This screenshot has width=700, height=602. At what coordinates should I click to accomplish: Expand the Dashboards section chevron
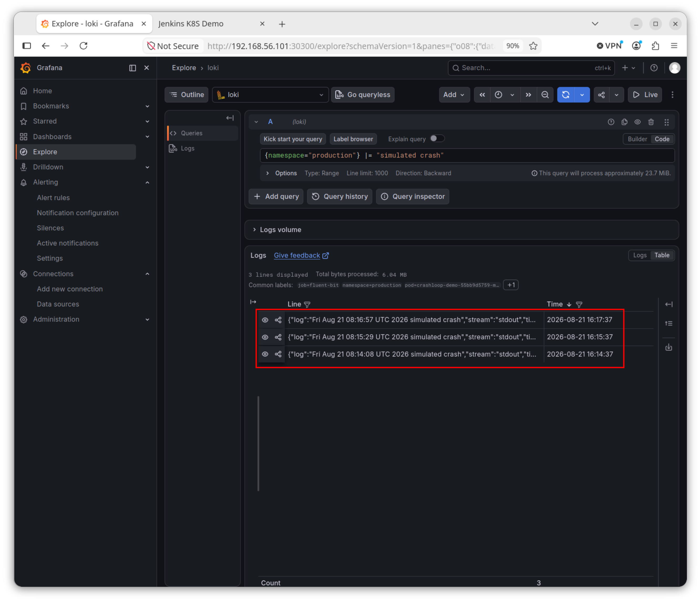pyautogui.click(x=147, y=136)
